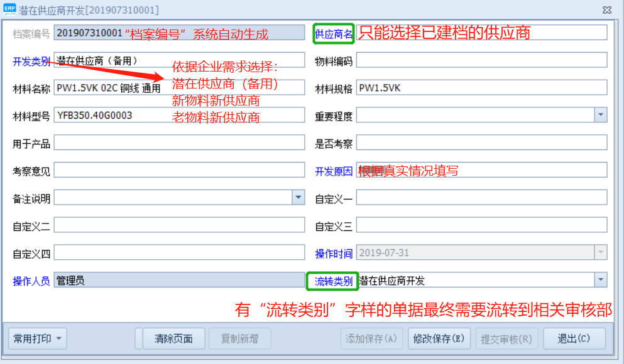This screenshot has height=364, width=624.
Task: Click the 添加保存(A) add save button
Action: [370, 338]
